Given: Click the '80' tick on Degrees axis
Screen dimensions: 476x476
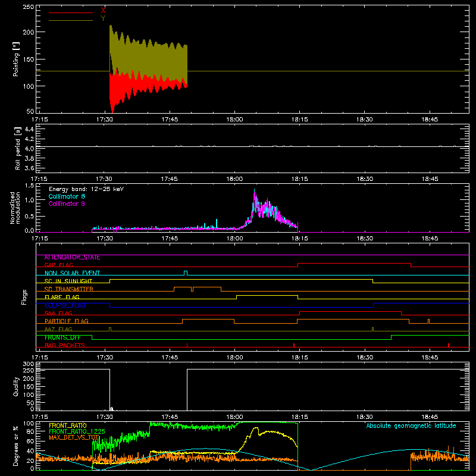Looking at the screenshot, I should click(30, 432).
